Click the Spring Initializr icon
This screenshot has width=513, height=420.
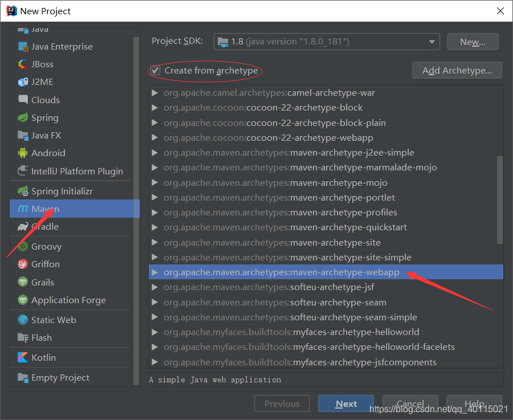coord(23,191)
